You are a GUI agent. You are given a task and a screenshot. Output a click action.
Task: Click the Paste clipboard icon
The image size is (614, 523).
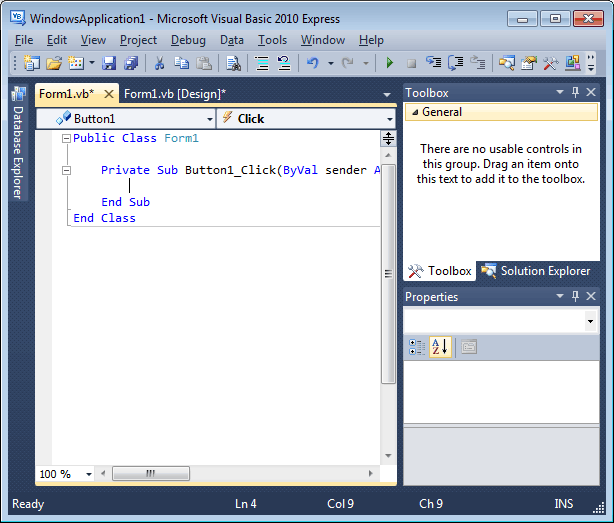click(x=204, y=63)
